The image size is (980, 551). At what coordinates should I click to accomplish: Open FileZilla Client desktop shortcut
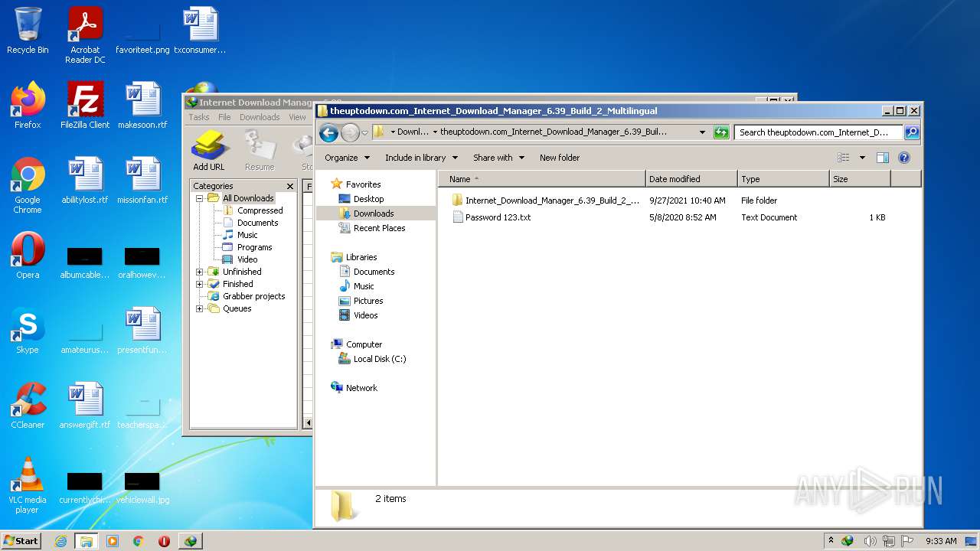point(85,106)
